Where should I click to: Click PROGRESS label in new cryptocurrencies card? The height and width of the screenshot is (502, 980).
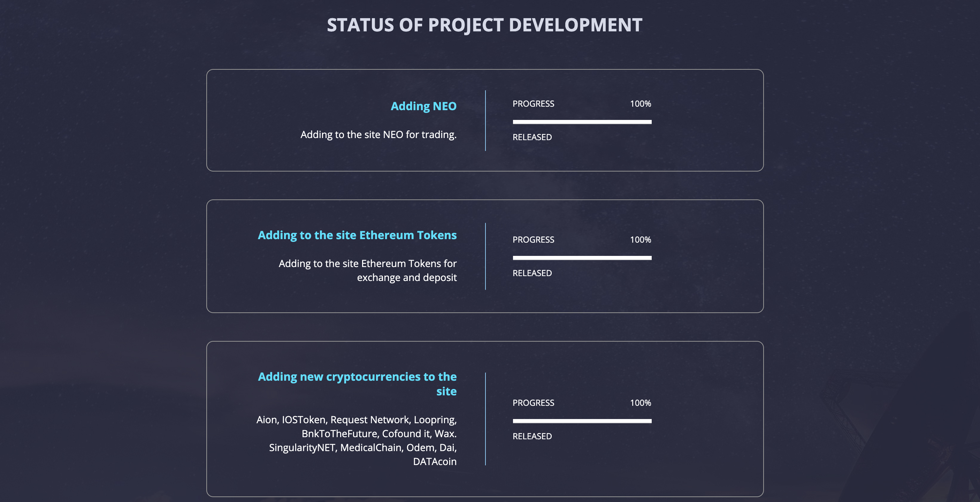pos(533,403)
